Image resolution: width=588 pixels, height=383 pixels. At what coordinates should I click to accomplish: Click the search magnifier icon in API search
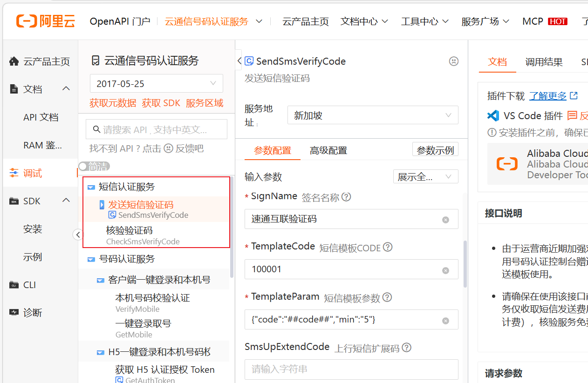[97, 129]
